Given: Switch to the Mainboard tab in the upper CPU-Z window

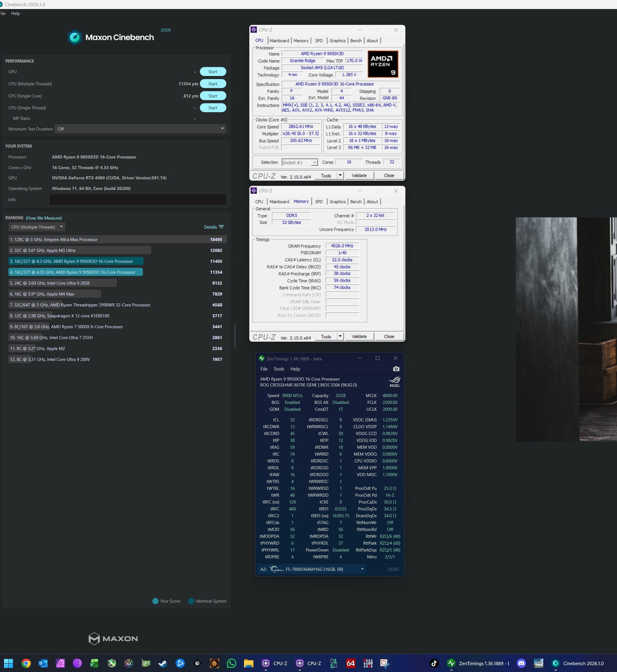Looking at the screenshot, I should coord(279,41).
